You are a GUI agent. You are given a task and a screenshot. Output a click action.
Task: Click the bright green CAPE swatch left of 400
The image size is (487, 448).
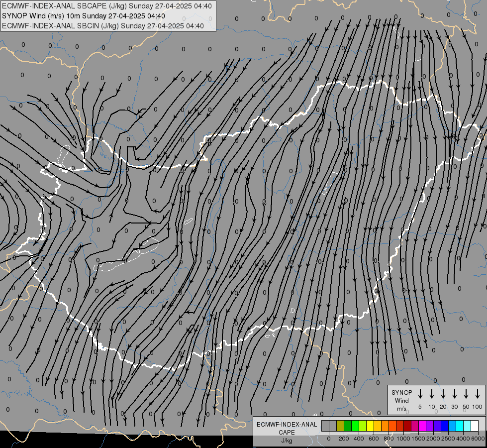(355, 426)
